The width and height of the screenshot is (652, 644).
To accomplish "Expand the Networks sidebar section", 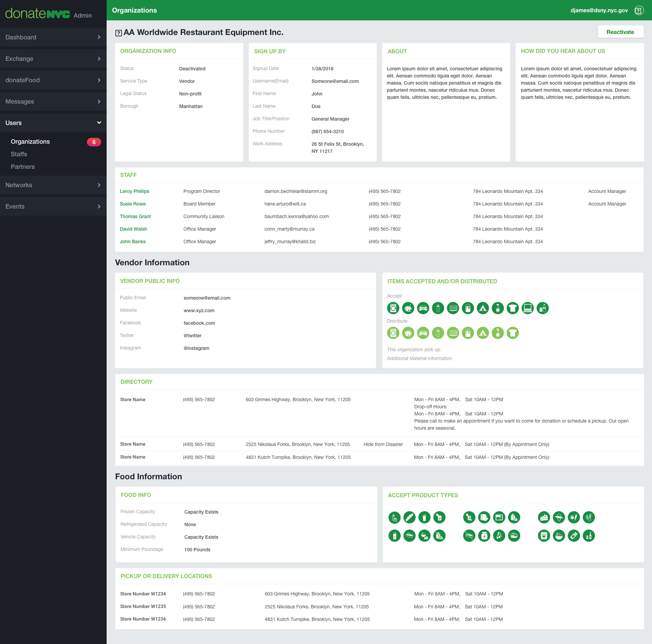I will tap(53, 185).
